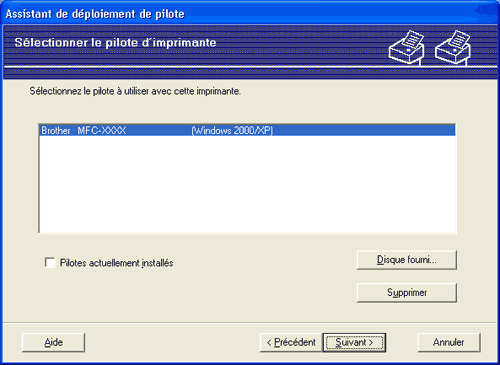Open the Disque fourni... dialog
The width and height of the screenshot is (500, 365).
point(407,260)
